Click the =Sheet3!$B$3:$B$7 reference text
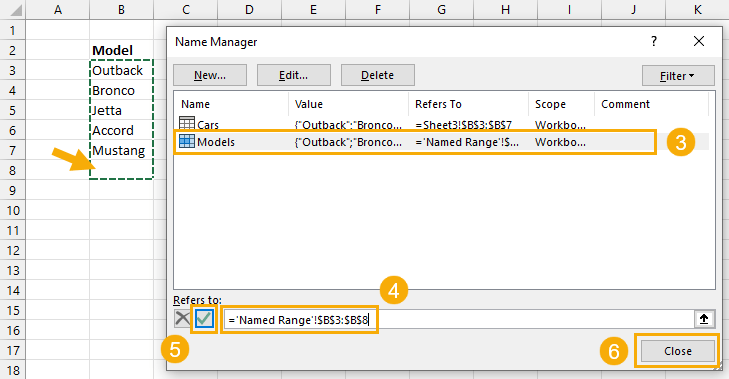 464,125
